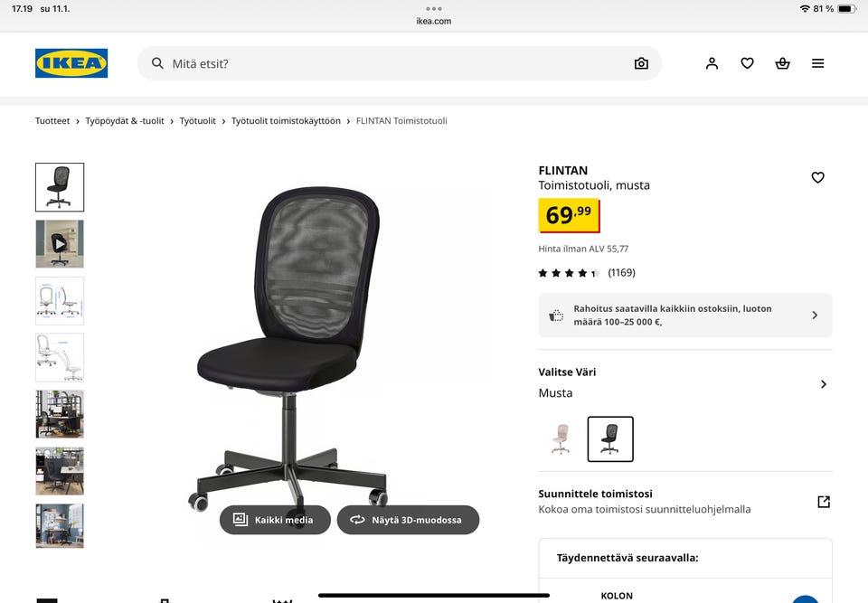Click the Mitä etsit? search field
The width and height of the screenshot is (868, 603).
(x=399, y=63)
